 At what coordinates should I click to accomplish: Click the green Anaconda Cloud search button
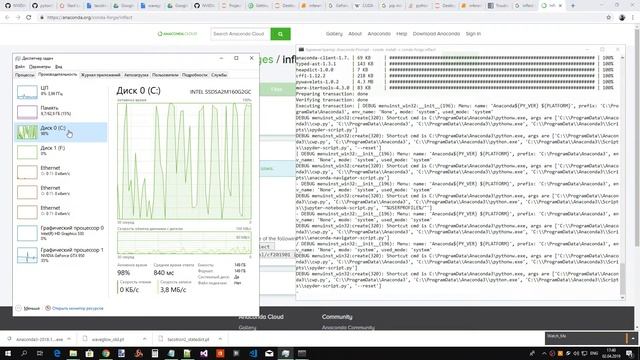(x=280, y=34)
